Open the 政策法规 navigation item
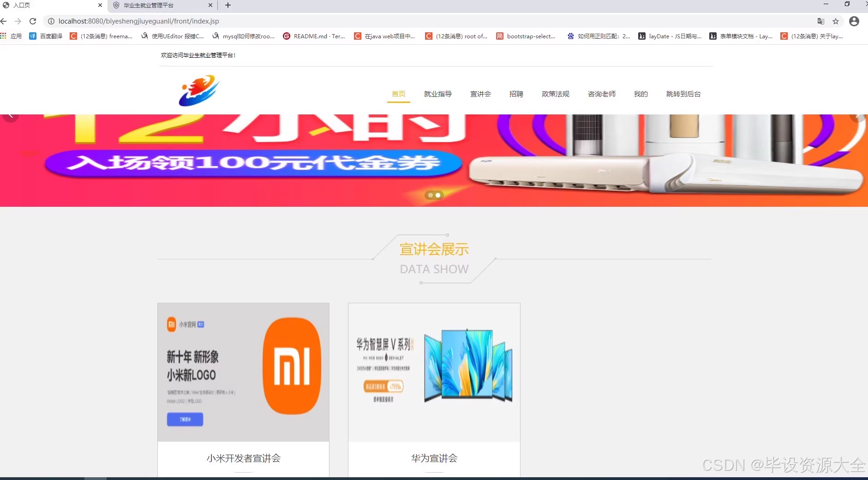 556,94
